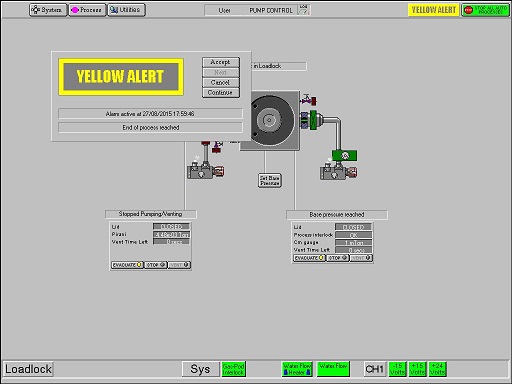Click the Gas Pod Interlock status indicator

point(234,369)
